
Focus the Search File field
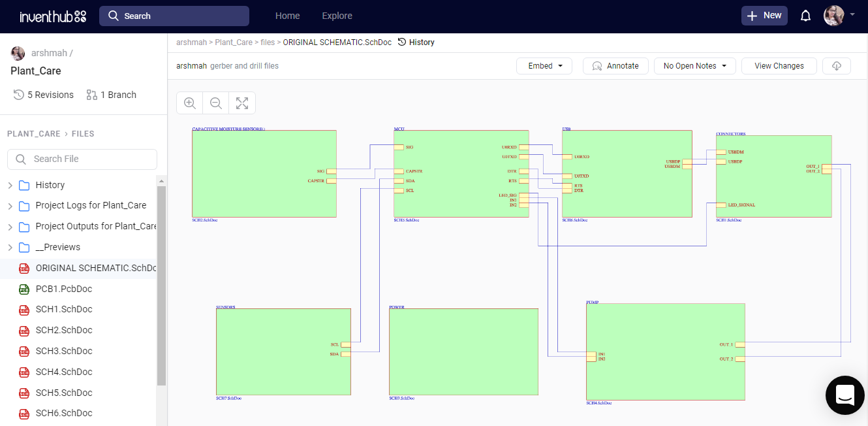click(82, 159)
